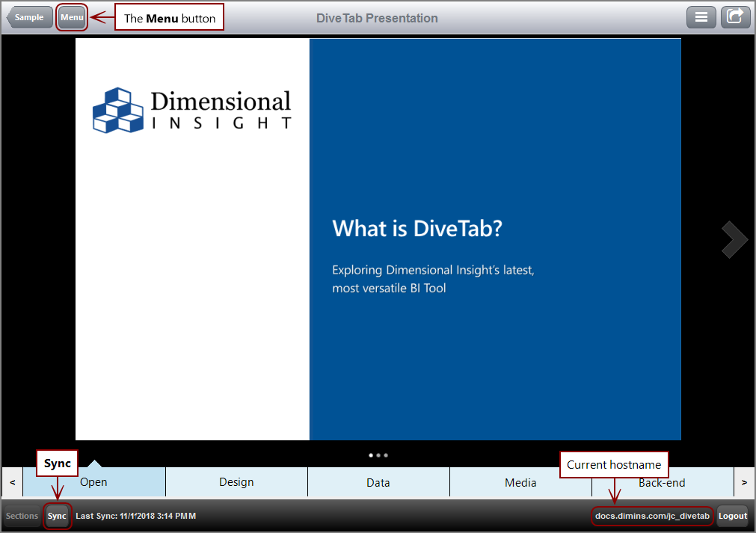Advance to the next slide using the right arrow
The width and height of the screenshot is (756, 533).
733,239
